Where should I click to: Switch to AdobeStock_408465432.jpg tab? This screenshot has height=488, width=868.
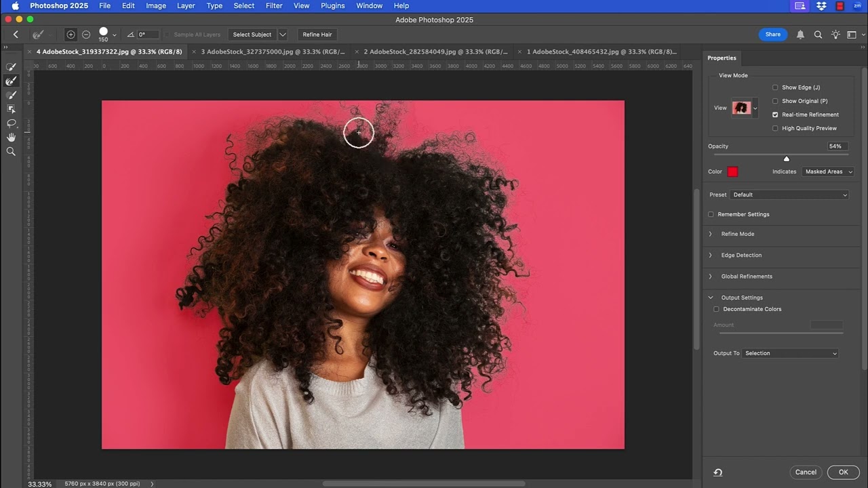pos(601,52)
